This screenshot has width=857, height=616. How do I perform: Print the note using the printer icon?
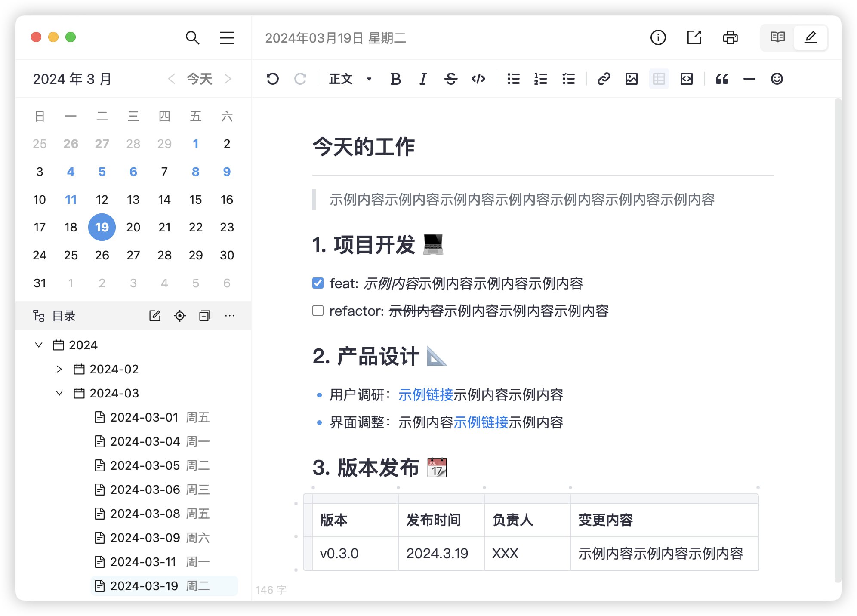pos(730,38)
